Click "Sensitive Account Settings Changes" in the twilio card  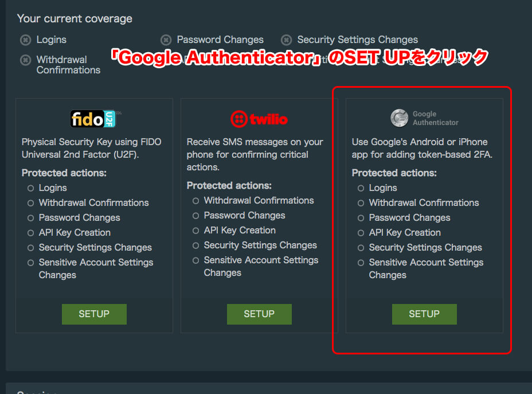click(x=261, y=267)
